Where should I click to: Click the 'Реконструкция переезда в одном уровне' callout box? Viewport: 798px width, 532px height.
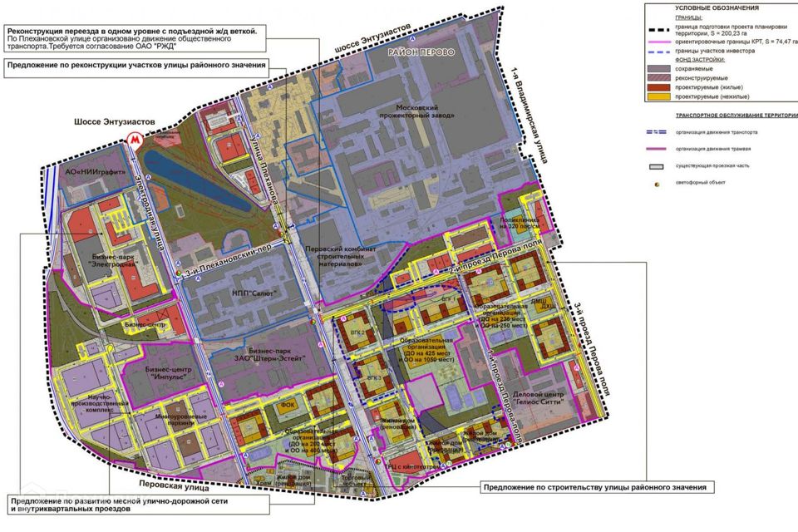click(135, 38)
